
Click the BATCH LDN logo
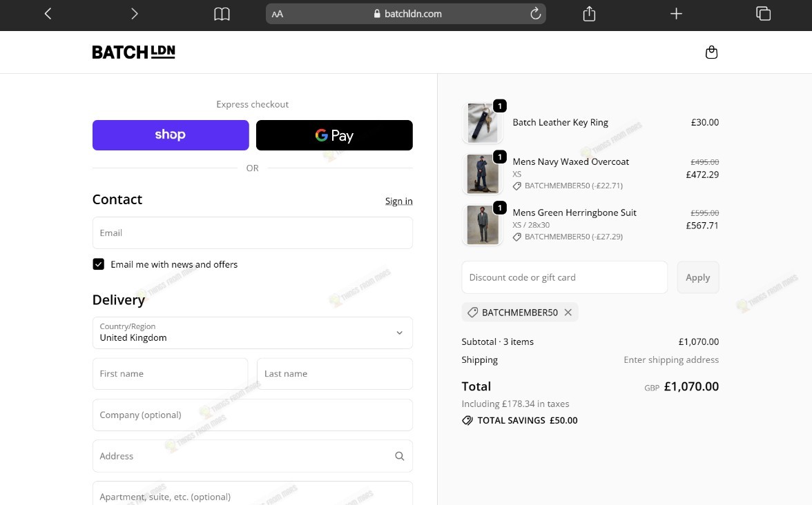tap(134, 52)
